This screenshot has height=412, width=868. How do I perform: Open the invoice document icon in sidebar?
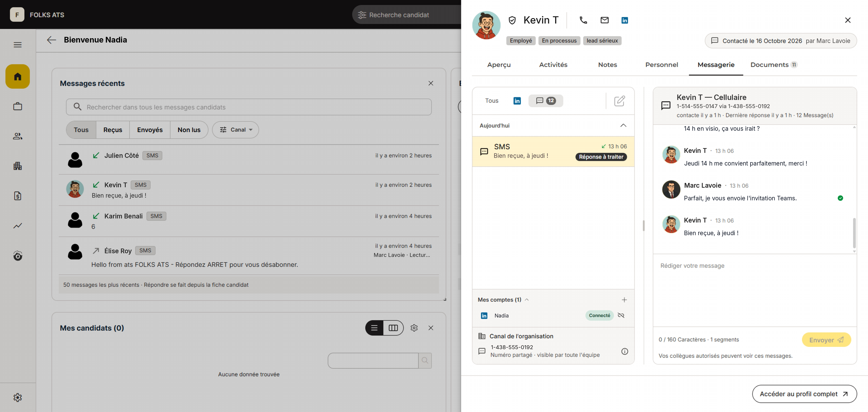18,196
